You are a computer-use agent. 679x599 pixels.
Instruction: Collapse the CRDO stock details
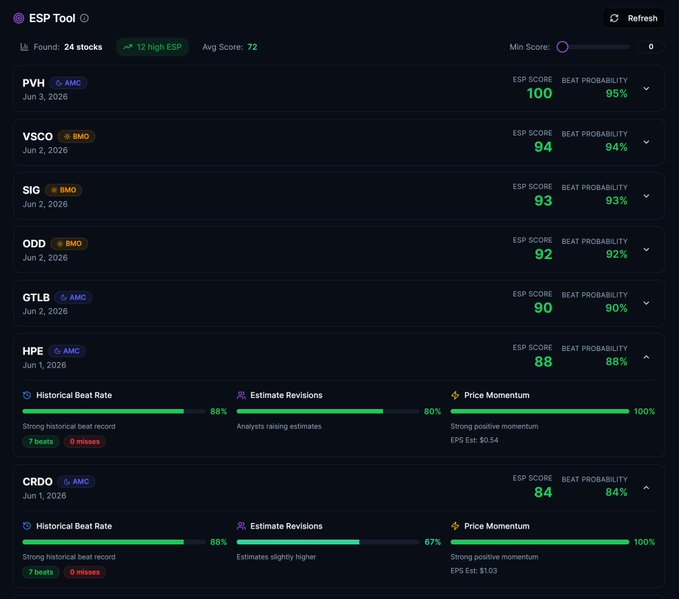coord(646,488)
